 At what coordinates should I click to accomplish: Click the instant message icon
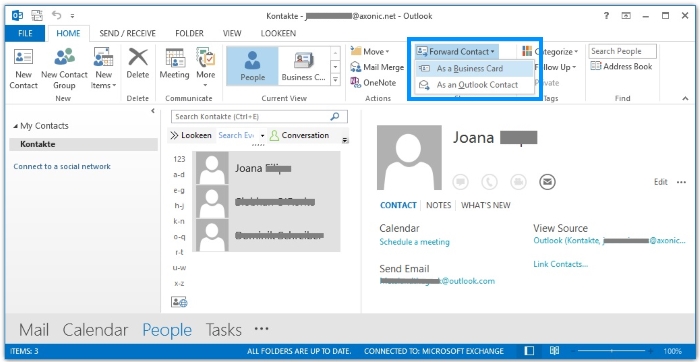(461, 182)
